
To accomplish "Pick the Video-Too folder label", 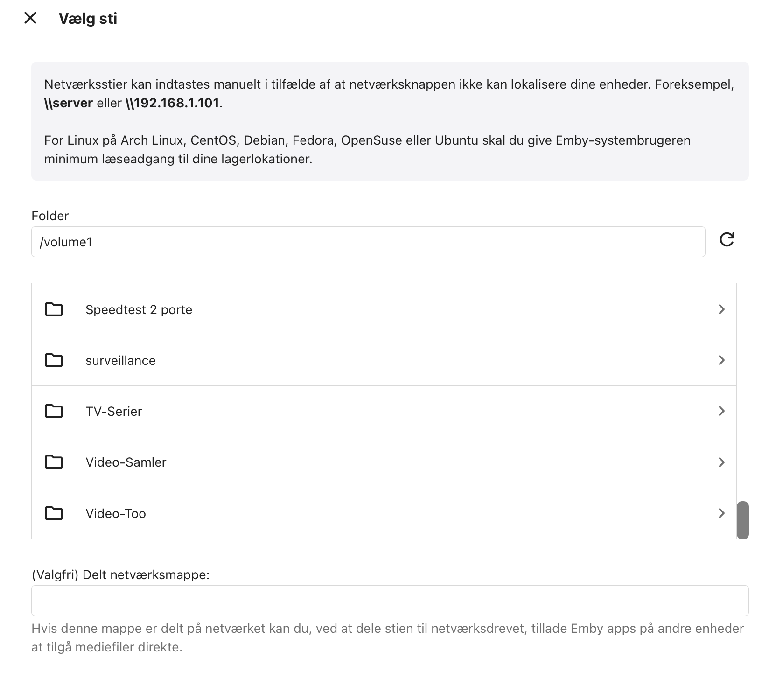I will pyautogui.click(x=115, y=514).
